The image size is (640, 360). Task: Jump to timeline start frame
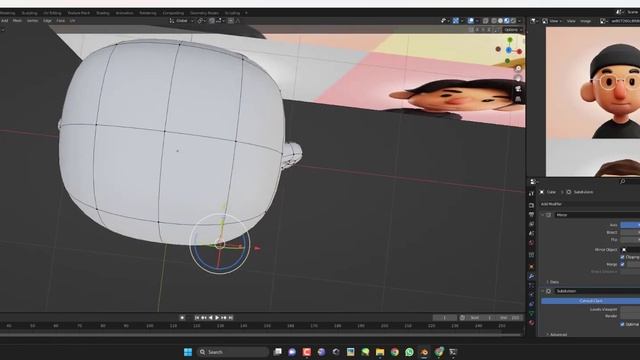click(x=197, y=318)
